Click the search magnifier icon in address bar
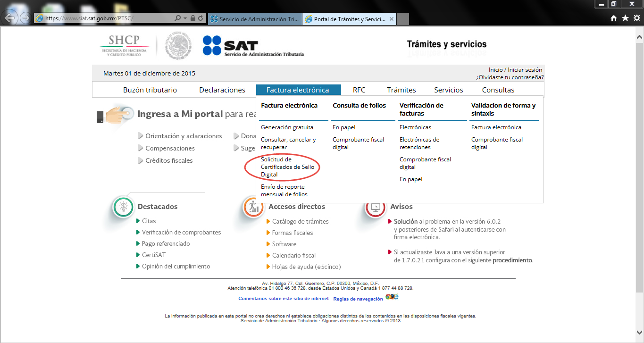The width and height of the screenshot is (644, 343). [x=177, y=18]
